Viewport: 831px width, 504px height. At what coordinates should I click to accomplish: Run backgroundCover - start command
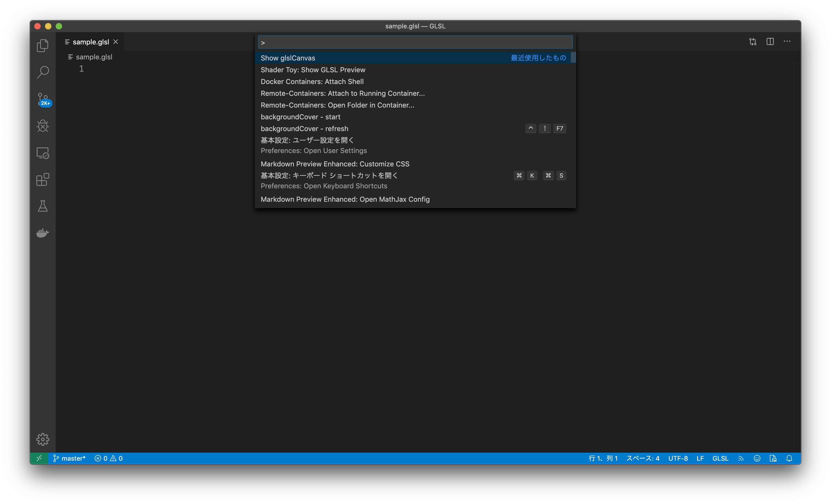click(415, 117)
